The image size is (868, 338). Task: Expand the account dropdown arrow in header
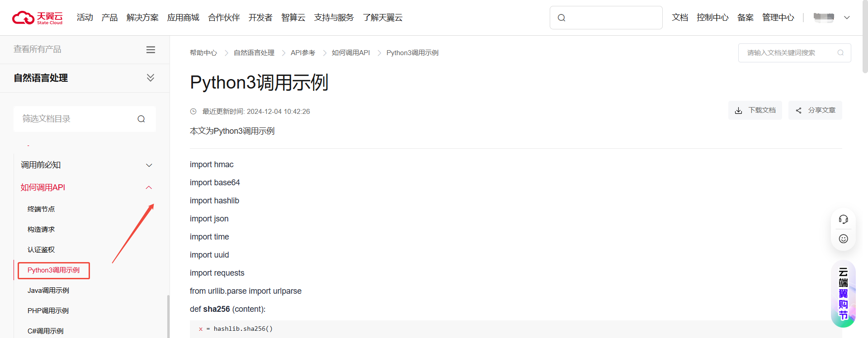pyautogui.click(x=847, y=18)
